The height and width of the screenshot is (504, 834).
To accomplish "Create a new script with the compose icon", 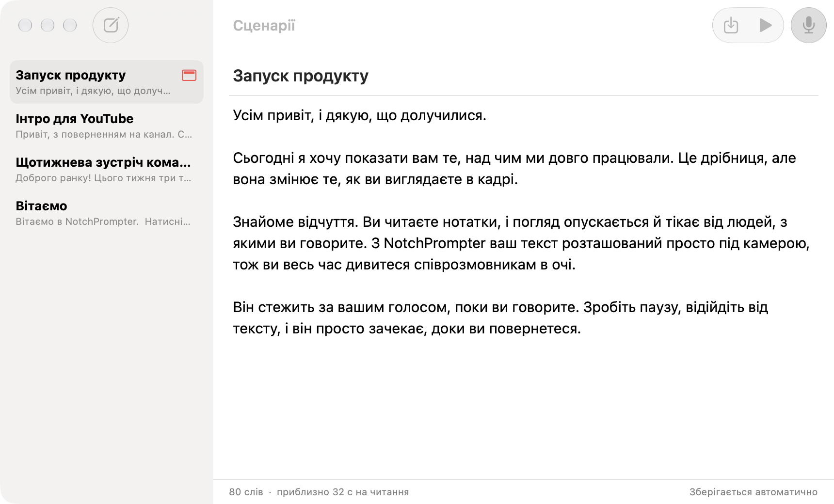I will pyautogui.click(x=111, y=25).
